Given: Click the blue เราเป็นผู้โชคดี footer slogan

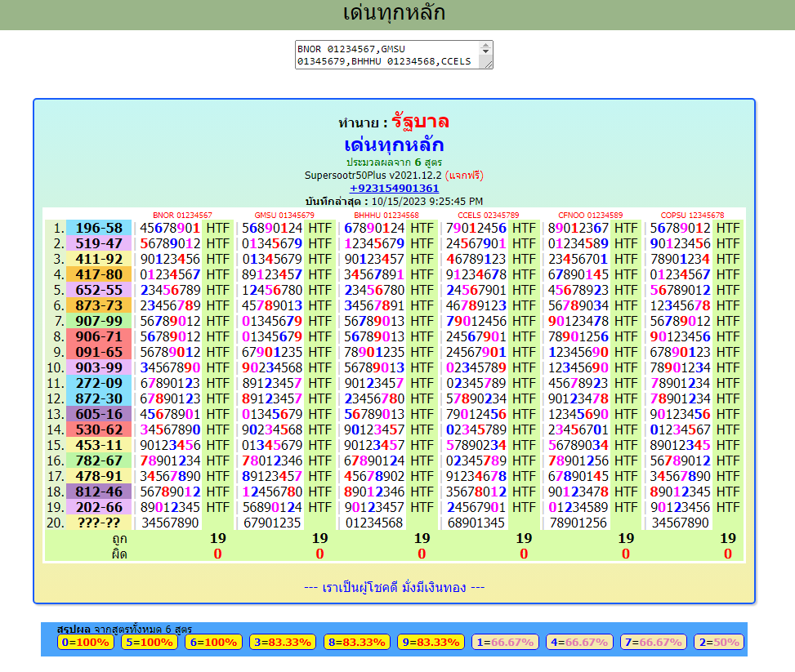Looking at the screenshot, I should click(394, 587).
